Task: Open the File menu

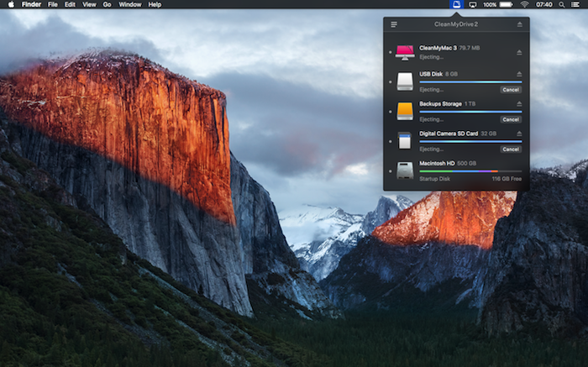Action: [x=52, y=4]
